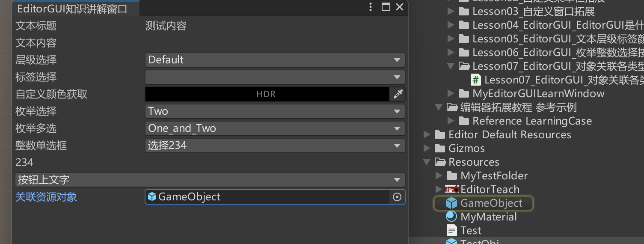Click the EditorTeach asset icon
The image size is (644, 244).
(x=451, y=189)
